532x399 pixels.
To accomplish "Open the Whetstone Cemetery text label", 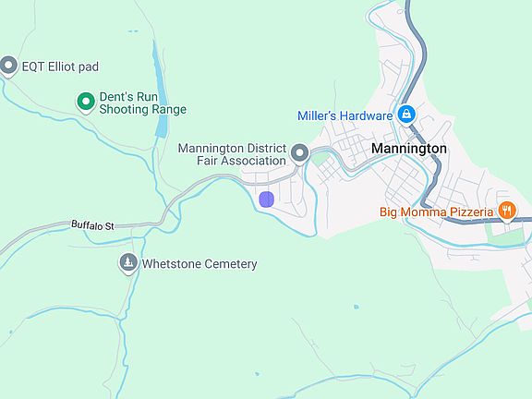I will click(x=199, y=264).
